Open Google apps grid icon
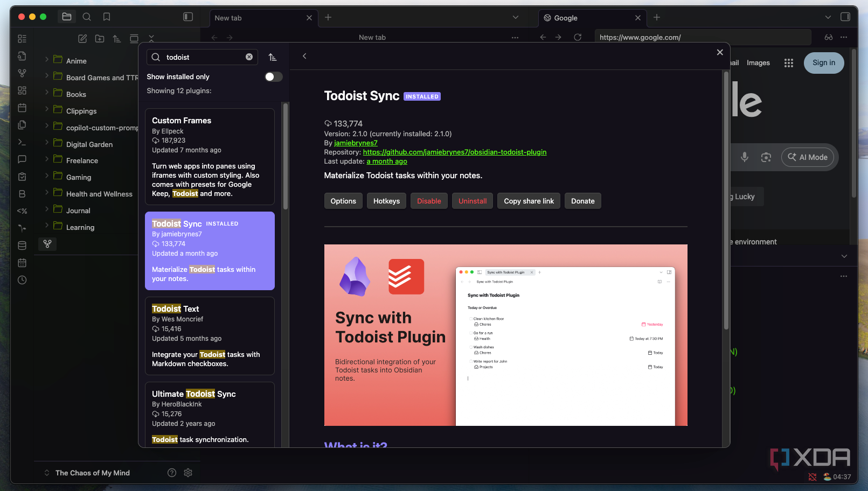 pyautogui.click(x=789, y=63)
